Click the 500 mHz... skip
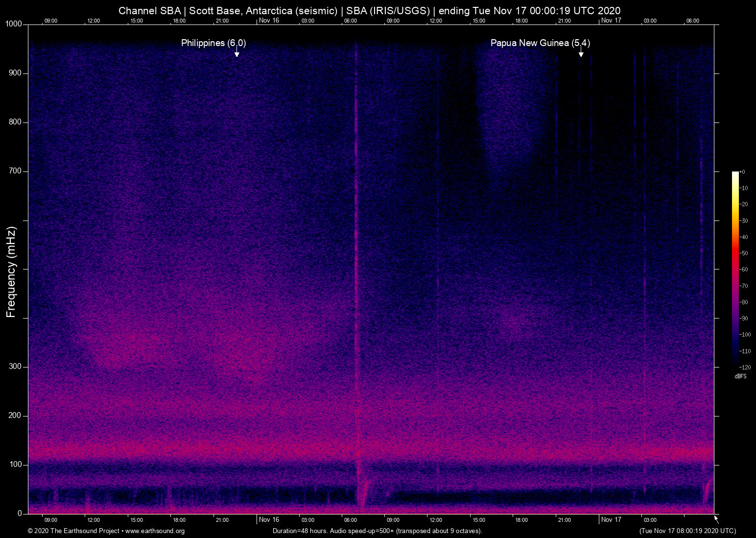 [x=15, y=269]
